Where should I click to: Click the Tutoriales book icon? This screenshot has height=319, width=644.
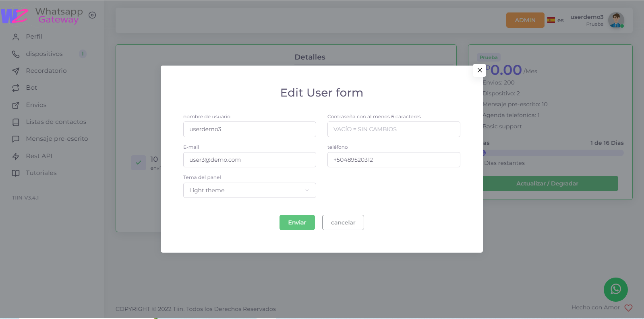pos(16,173)
